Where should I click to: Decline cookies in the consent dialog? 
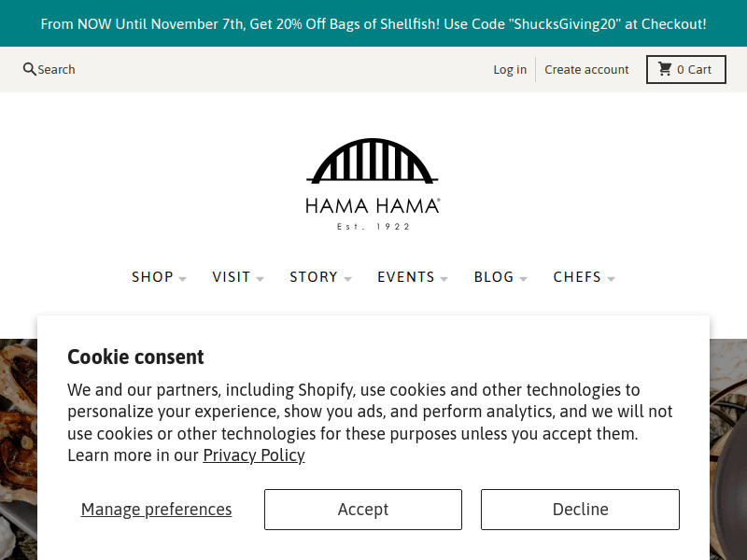pyautogui.click(x=580, y=510)
